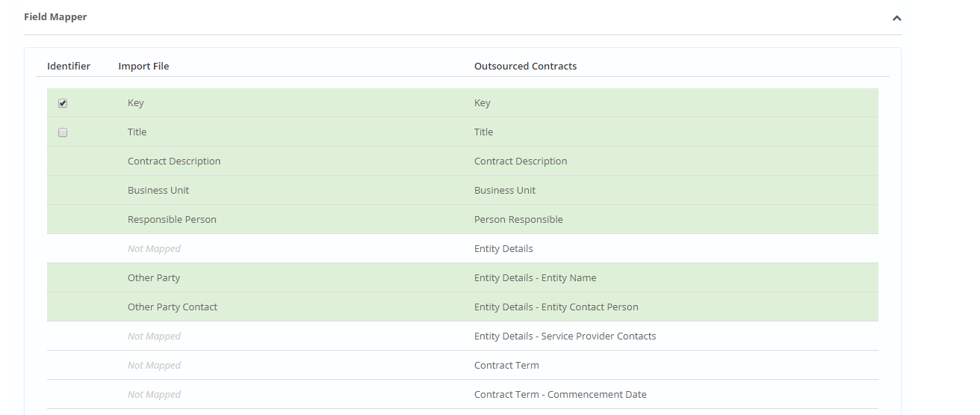The image size is (980, 415).
Task: Select the Title import file field
Action: 137,132
